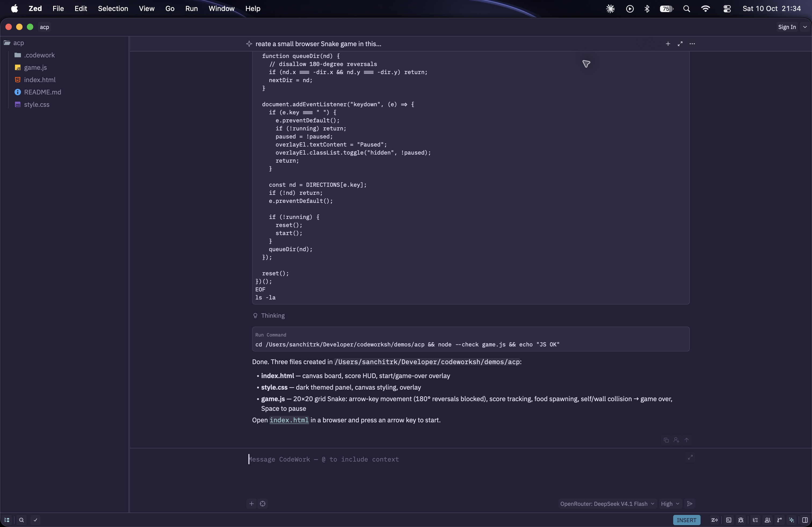
Task: Open project search from status bar
Action: tap(21, 520)
